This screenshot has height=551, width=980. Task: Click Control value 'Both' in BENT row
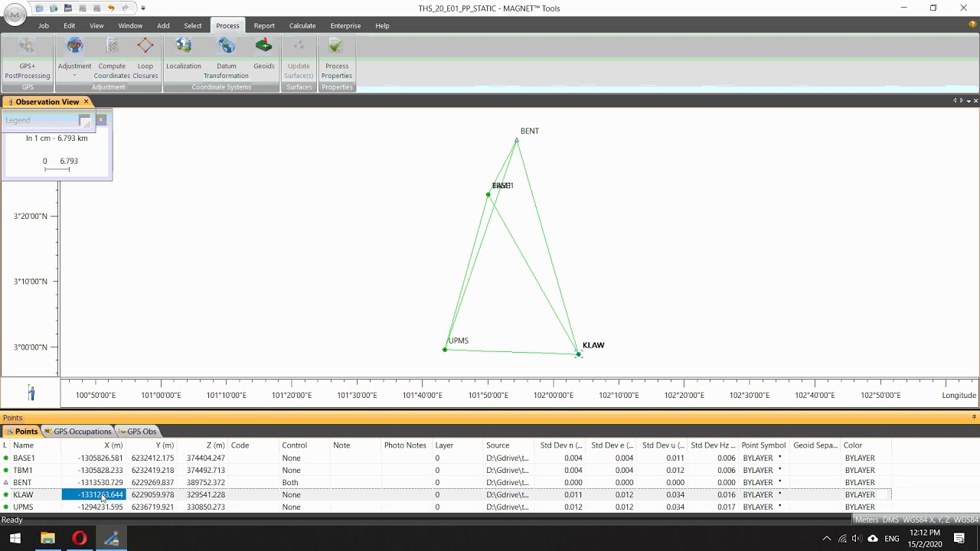point(304,482)
